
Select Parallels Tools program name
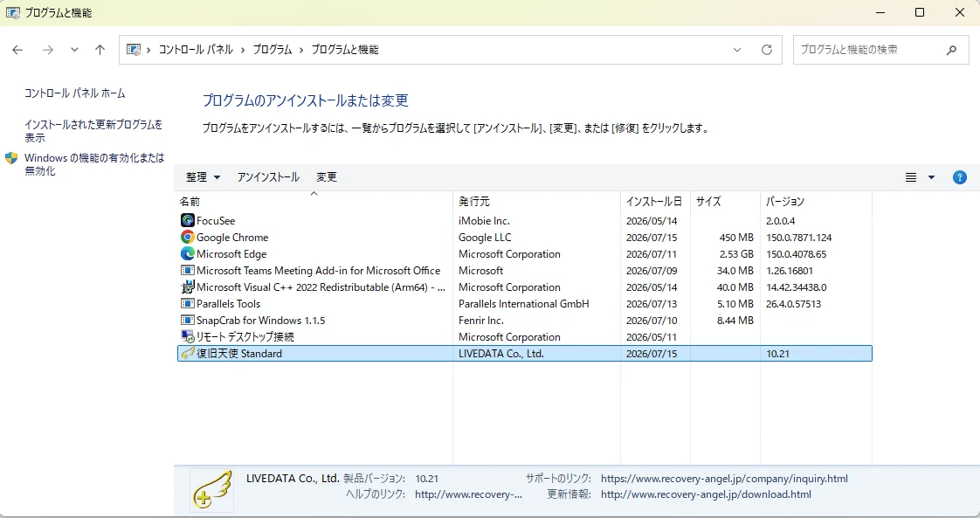(x=228, y=304)
